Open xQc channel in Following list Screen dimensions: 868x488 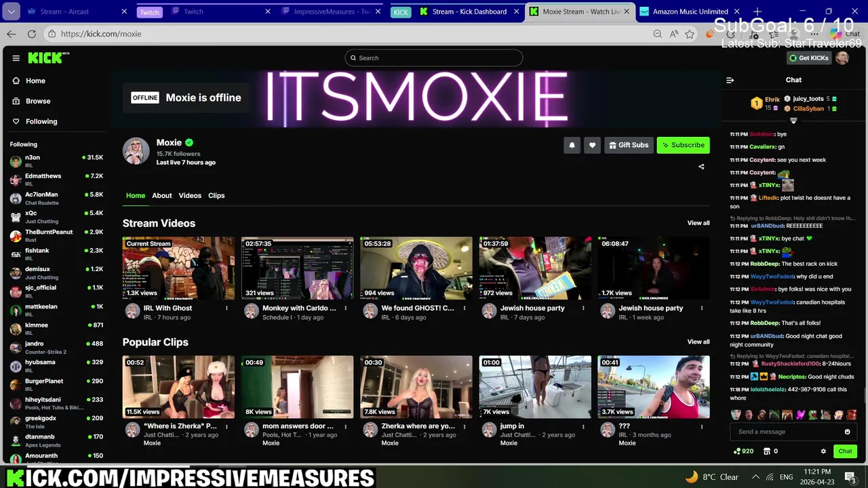click(56, 217)
